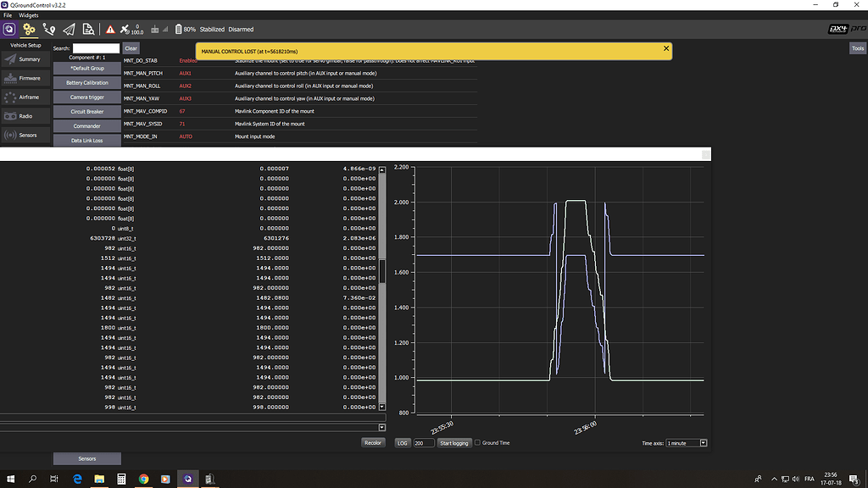Click the Recolor button
Screen dimensions: 868x488
pos(372,443)
